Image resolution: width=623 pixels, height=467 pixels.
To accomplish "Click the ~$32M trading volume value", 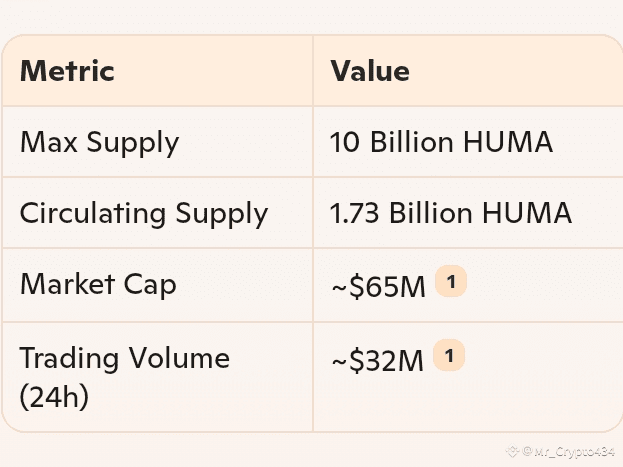I will click(x=377, y=360).
